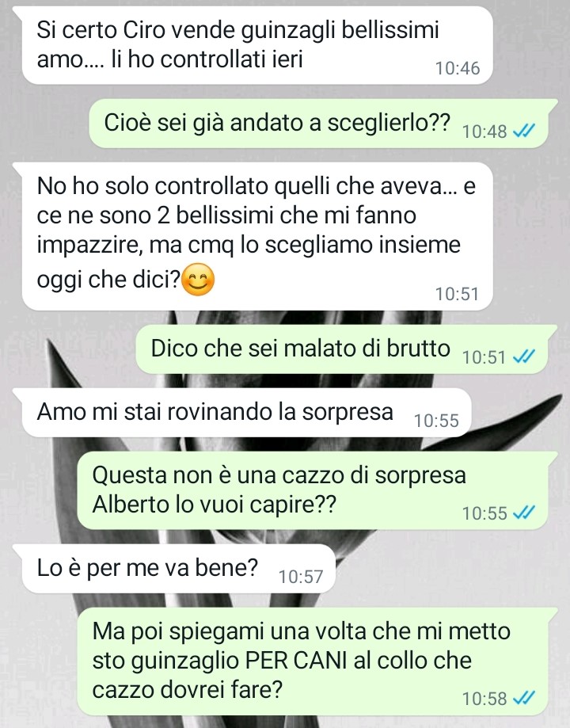Tap 10:51 timestamp on received message

(457, 294)
